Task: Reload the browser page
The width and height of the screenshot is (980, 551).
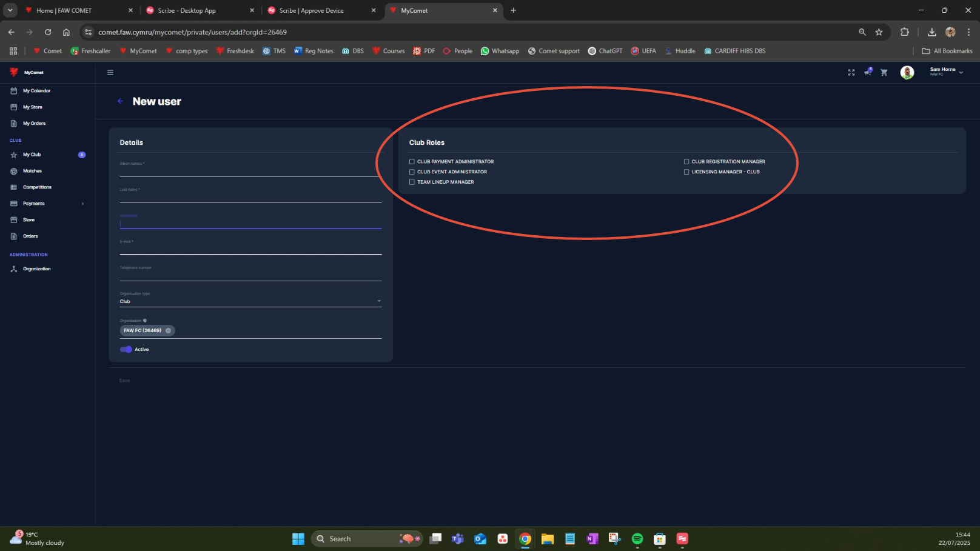Action: point(48,32)
